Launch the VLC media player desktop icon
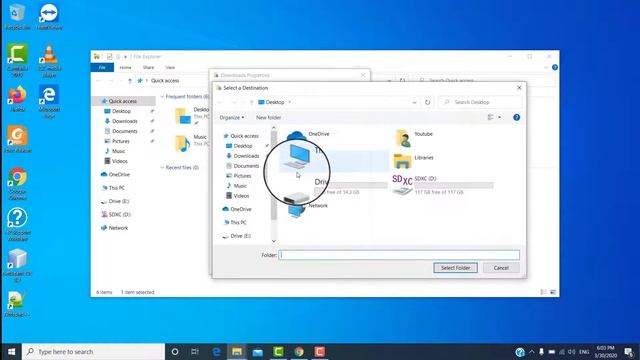Viewport: 640px width, 360px height. [49, 60]
